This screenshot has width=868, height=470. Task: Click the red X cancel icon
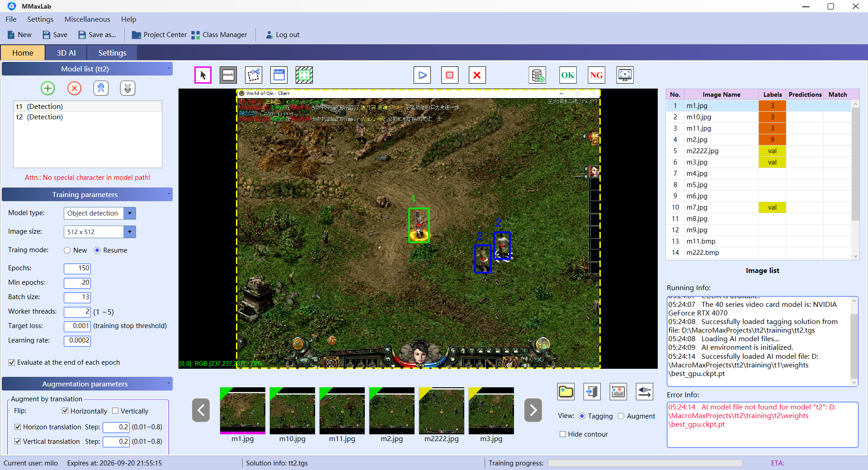click(477, 75)
